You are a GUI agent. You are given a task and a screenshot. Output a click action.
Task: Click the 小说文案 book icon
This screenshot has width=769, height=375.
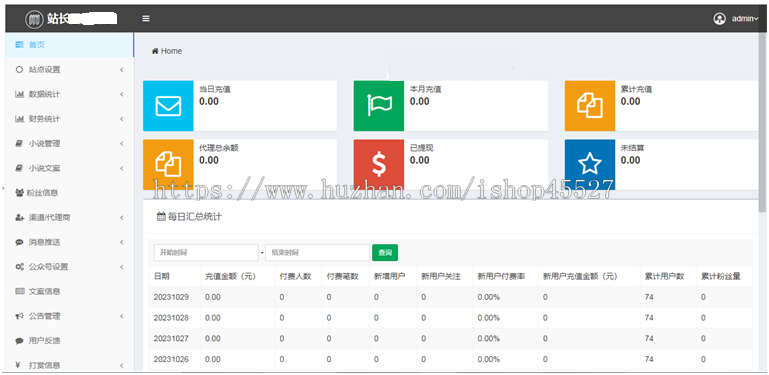(x=19, y=168)
